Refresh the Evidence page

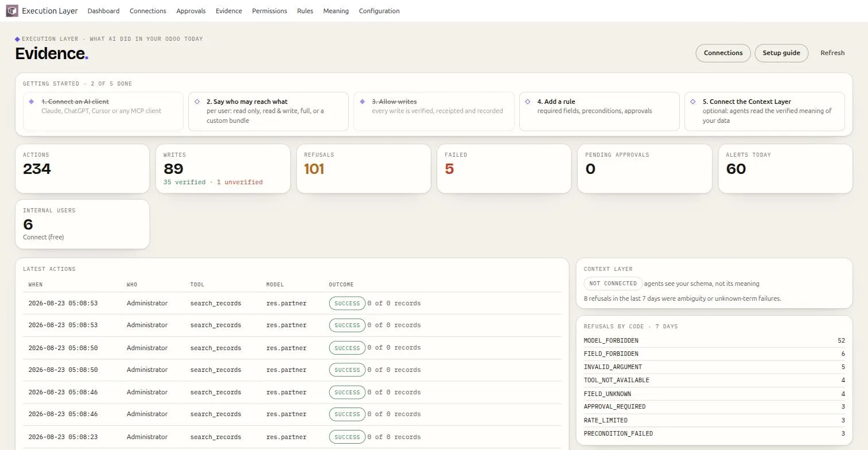pyautogui.click(x=832, y=53)
